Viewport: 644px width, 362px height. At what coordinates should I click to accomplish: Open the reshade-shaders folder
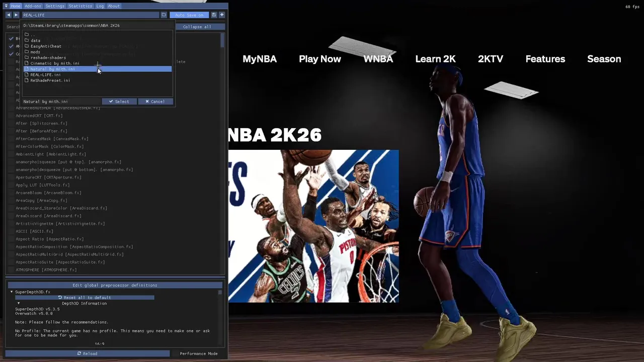coord(98,57)
